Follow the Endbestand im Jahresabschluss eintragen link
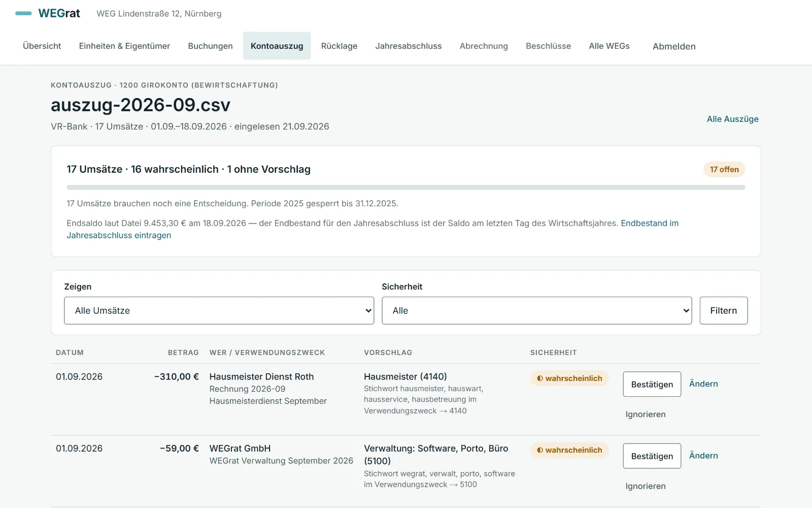 (650, 223)
